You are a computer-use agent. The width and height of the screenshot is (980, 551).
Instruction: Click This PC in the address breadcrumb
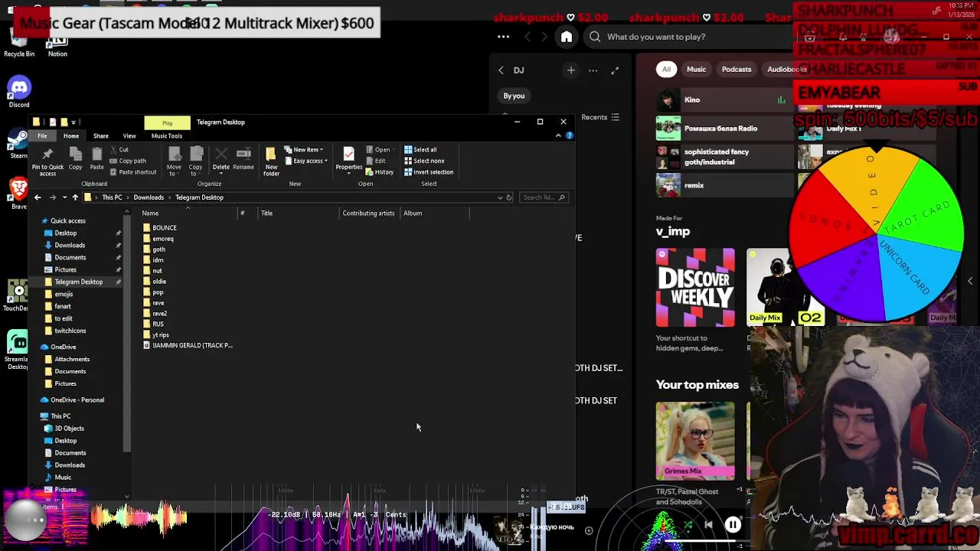(x=112, y=197)
